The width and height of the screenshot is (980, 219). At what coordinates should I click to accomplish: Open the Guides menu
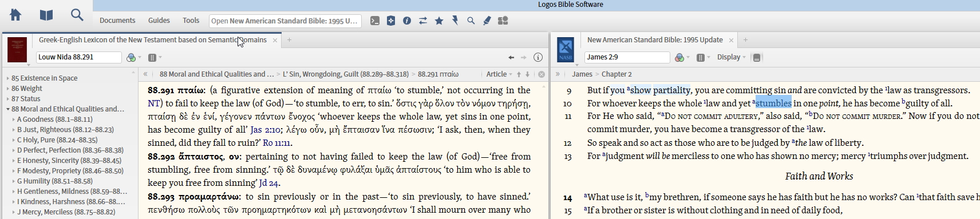point(159,21)
